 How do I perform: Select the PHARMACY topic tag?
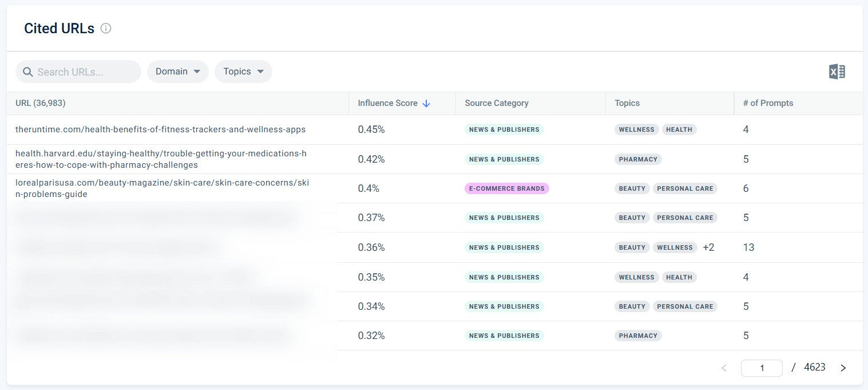coord(638,159)
